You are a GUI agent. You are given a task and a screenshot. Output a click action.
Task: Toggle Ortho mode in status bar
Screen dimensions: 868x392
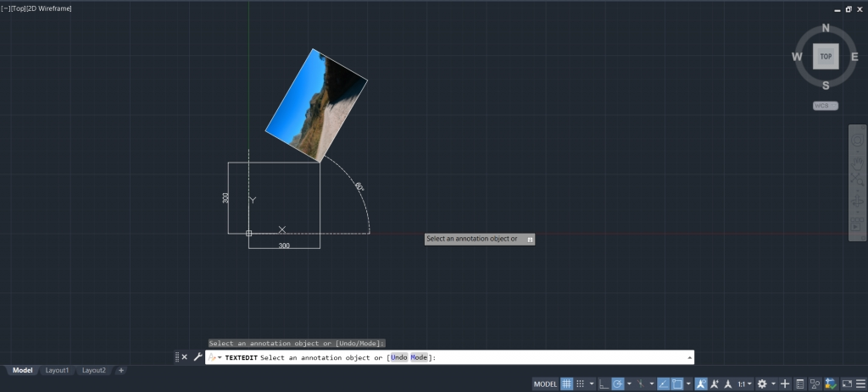[604, 384]
